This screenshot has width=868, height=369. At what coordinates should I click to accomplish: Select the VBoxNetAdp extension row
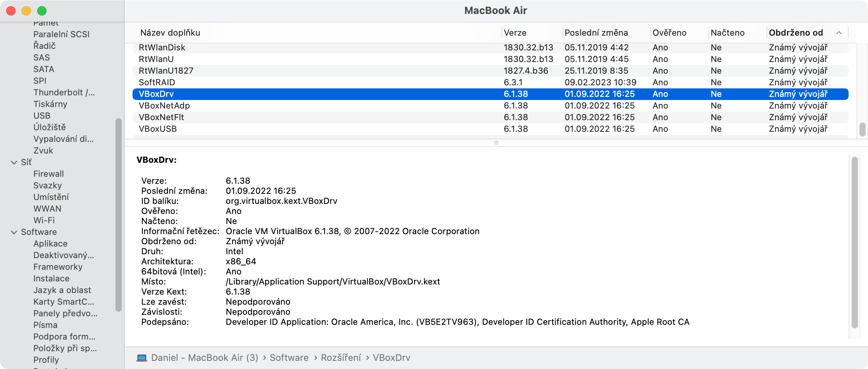490,106
